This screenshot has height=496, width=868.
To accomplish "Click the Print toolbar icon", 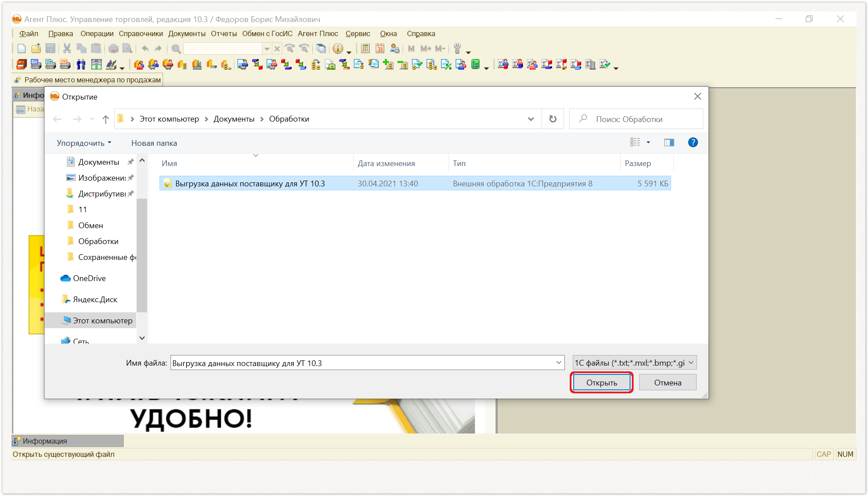I will (x=113, y=48).
